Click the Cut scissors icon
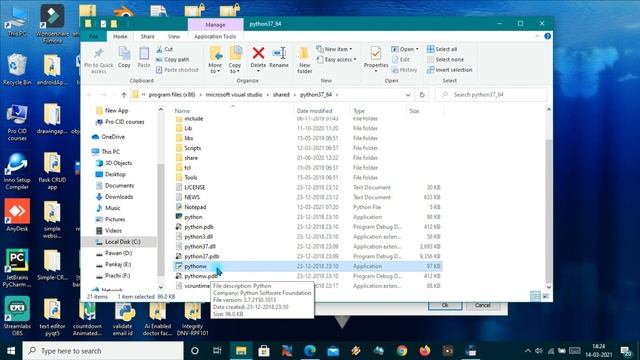Screen dimensions: 640x360 pos(160,49)
